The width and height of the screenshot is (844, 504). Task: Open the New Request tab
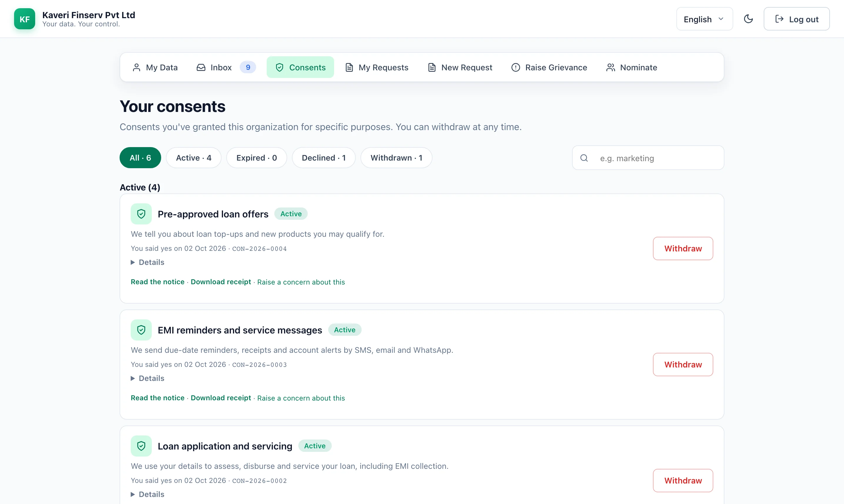460,67
